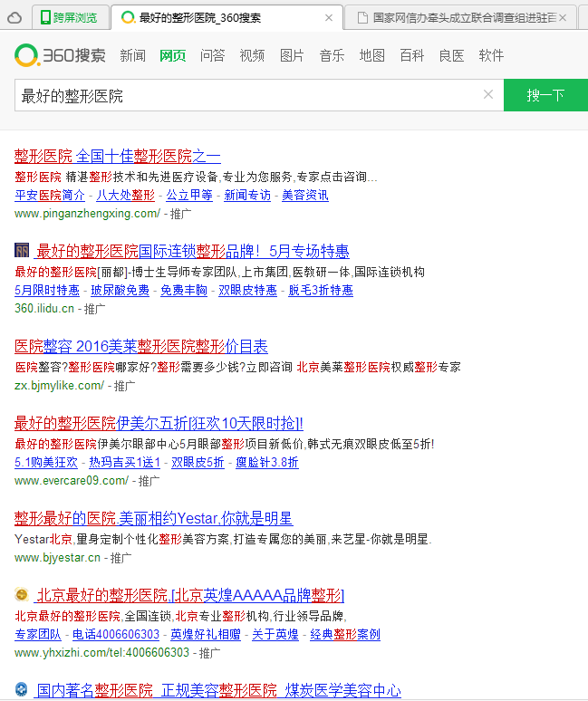The width and height of the screenshot is (588, 701).
Task: Click the green phone icon on 跨屏浏览 tab
Action: pos(45,18)
